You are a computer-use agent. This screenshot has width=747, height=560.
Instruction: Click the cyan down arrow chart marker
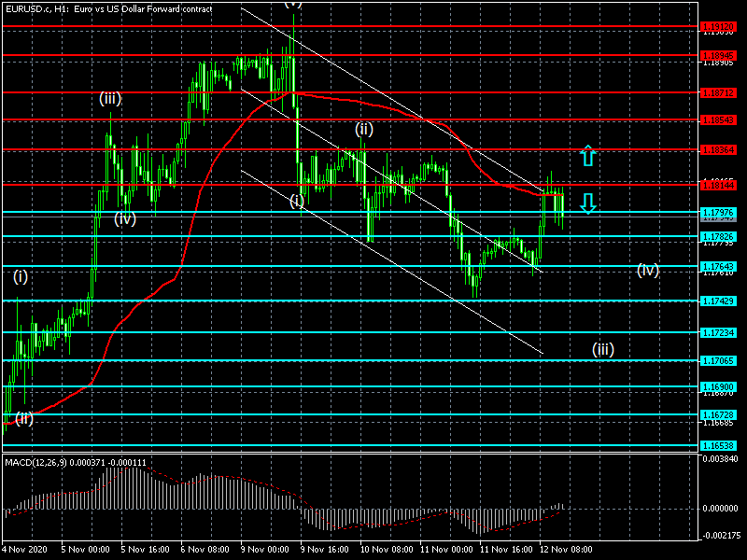pos(588,203)
